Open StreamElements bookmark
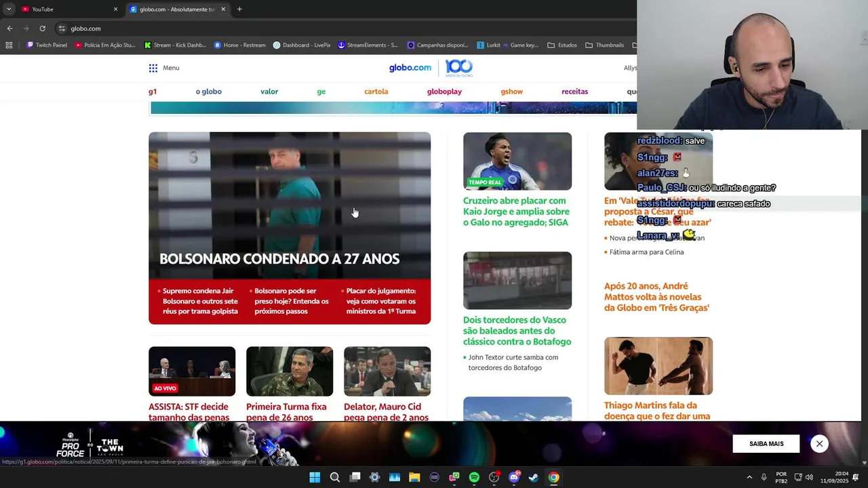Screen dimensions: 868x488 click(x=368, y=45)
